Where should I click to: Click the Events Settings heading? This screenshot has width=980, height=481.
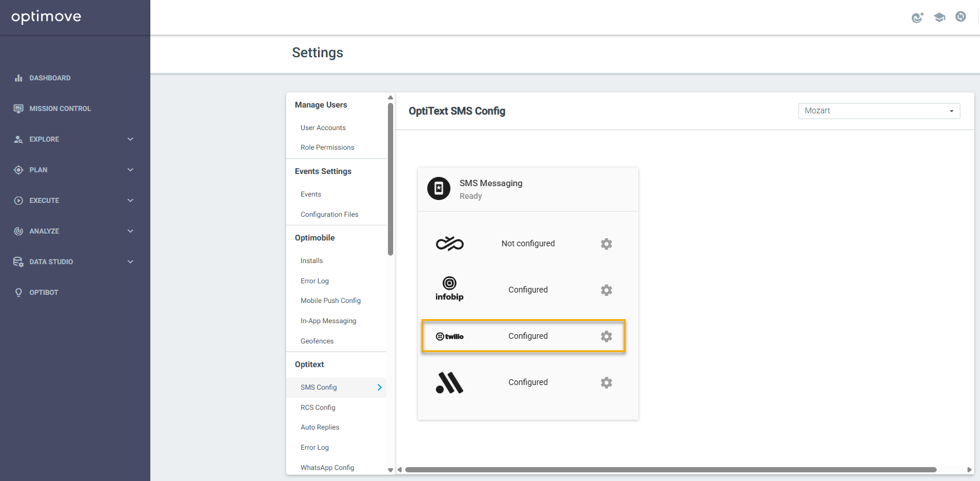[323, 171]
